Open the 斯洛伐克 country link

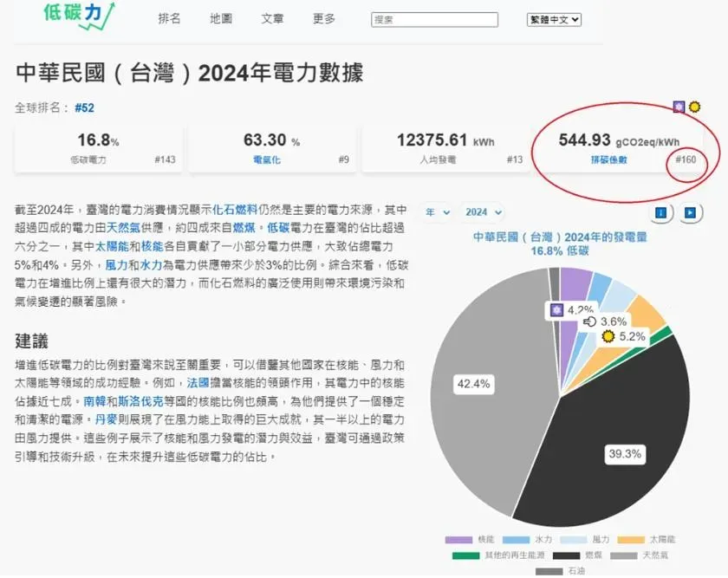click(140, 401)
